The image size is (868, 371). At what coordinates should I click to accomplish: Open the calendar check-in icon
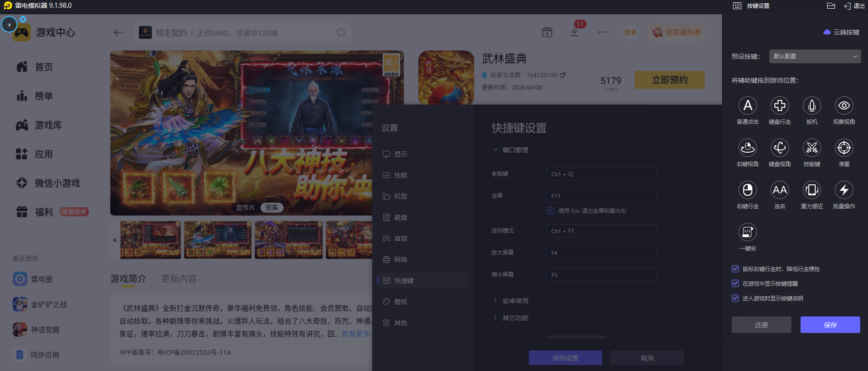point(547,32)
